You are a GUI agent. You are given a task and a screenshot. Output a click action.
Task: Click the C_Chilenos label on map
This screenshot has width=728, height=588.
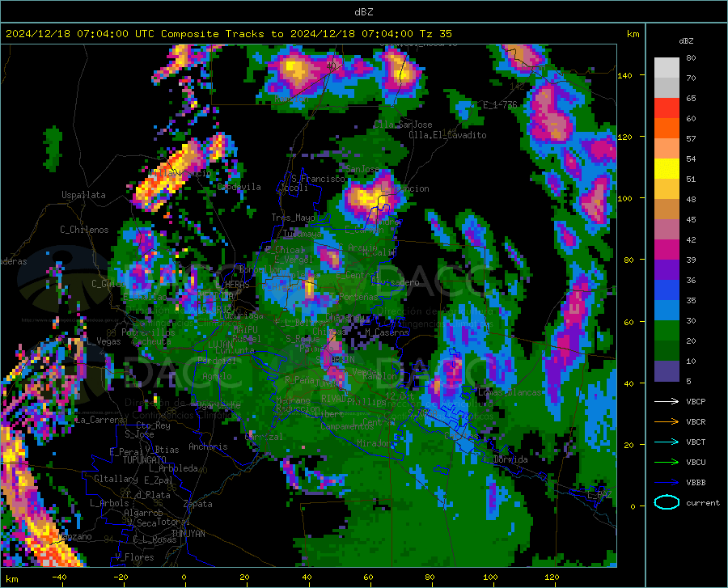coord(84,230)
